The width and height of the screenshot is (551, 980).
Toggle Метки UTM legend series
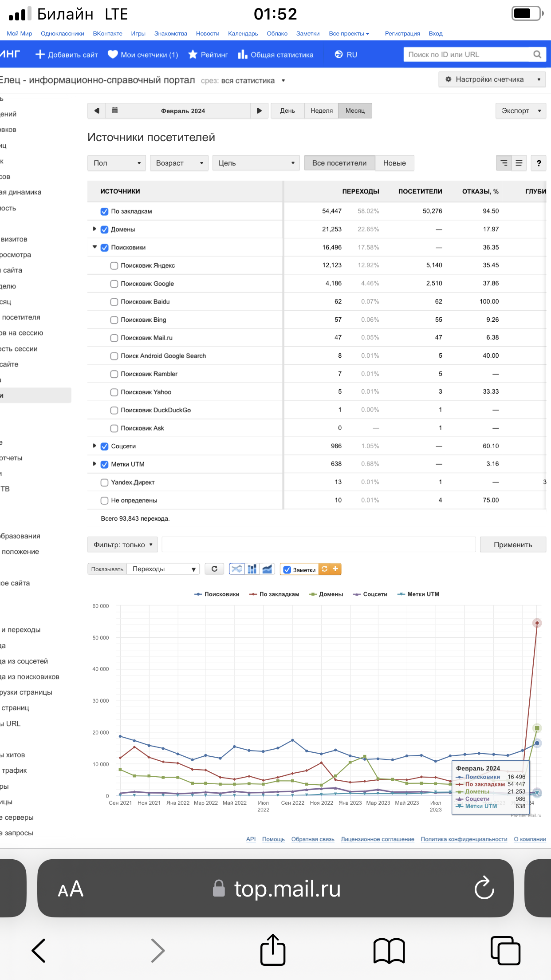click(418, 594)
